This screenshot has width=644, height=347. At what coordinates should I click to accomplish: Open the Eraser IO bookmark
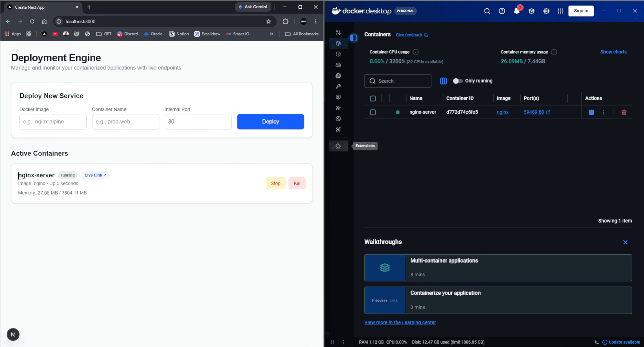pos(238,34)
